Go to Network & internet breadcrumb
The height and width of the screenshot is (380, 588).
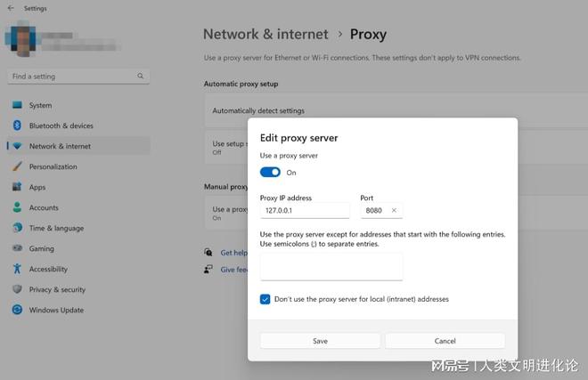pyautogui.click(x=265, y=35)
